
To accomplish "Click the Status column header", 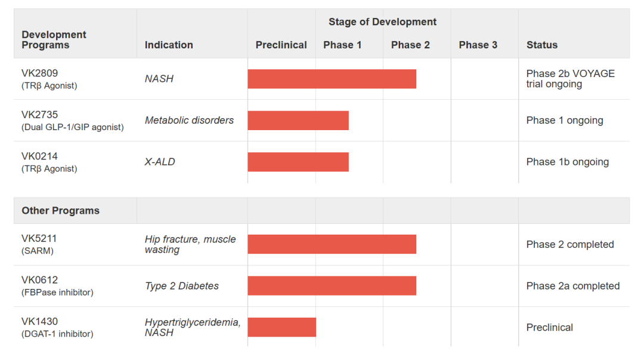I will coord(541,45).
